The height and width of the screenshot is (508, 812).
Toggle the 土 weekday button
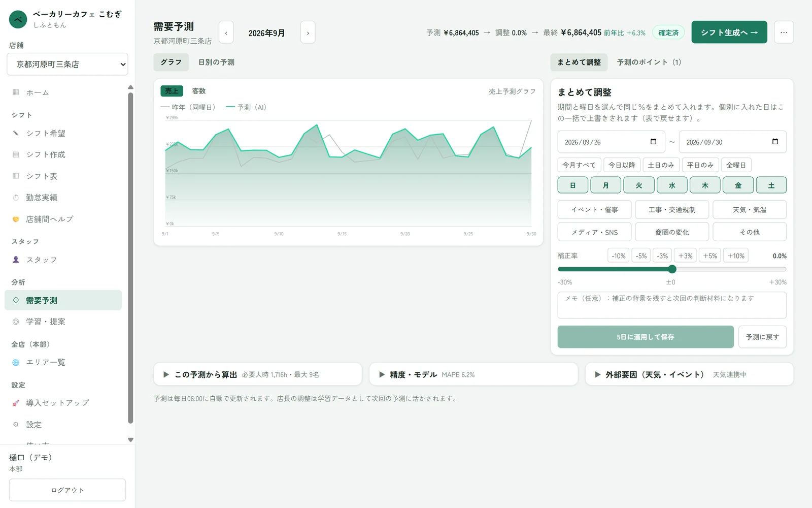click(771, 185)
